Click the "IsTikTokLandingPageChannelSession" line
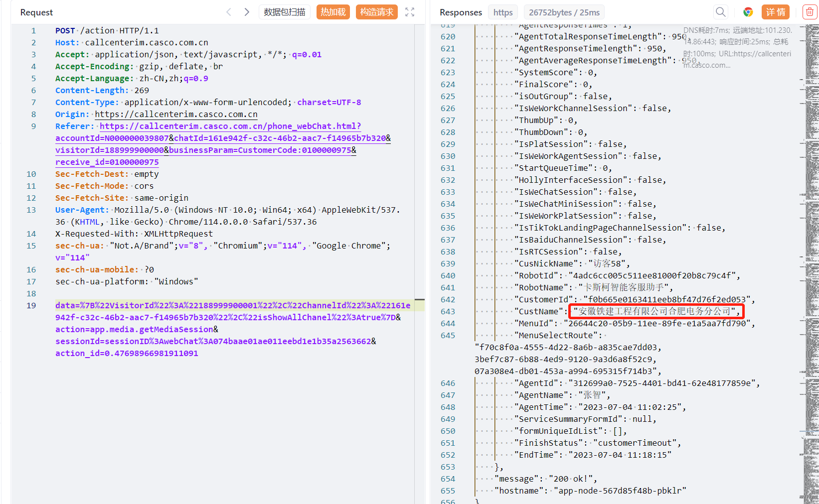 pos(620,228)
